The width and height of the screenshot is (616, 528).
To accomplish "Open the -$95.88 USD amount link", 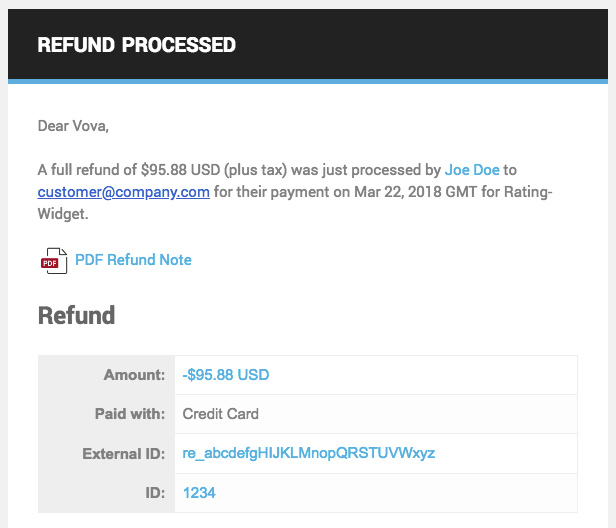I will (x=226, y=375).
